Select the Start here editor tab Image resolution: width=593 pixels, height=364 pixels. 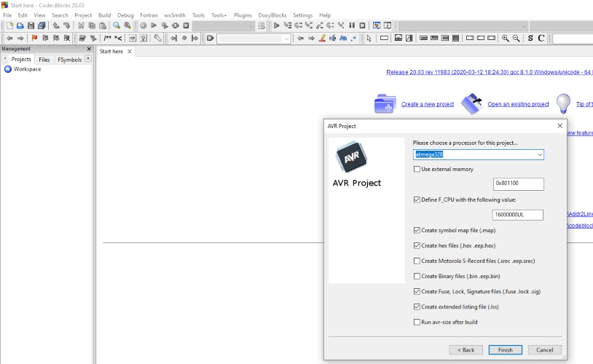111,52
